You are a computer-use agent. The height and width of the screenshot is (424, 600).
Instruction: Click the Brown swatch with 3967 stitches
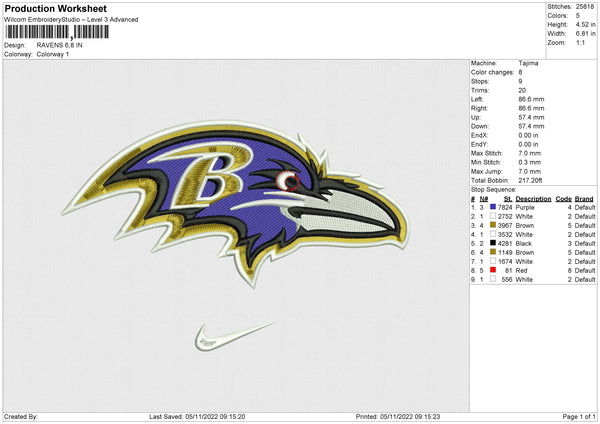tap(493, 225)
